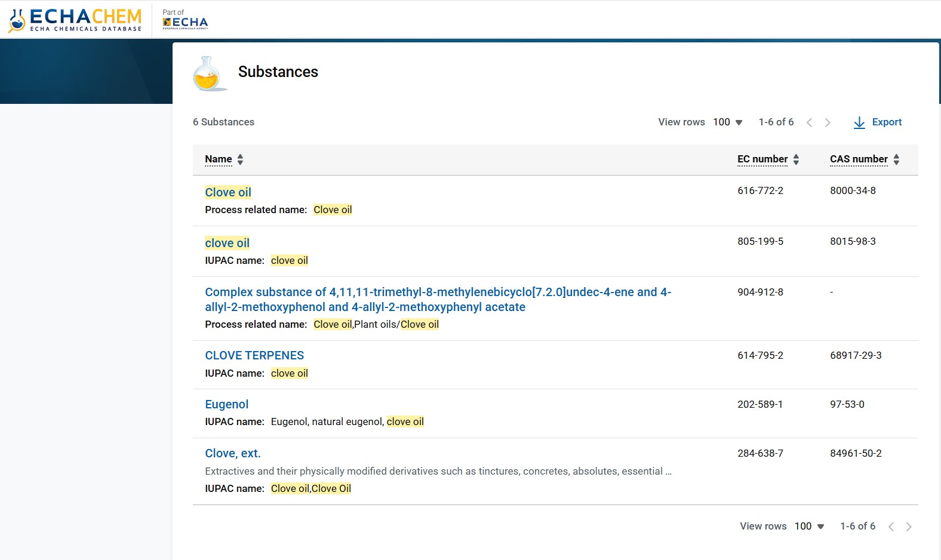Click 'Plant oils/Clove oil' process name text

(396, 324)
